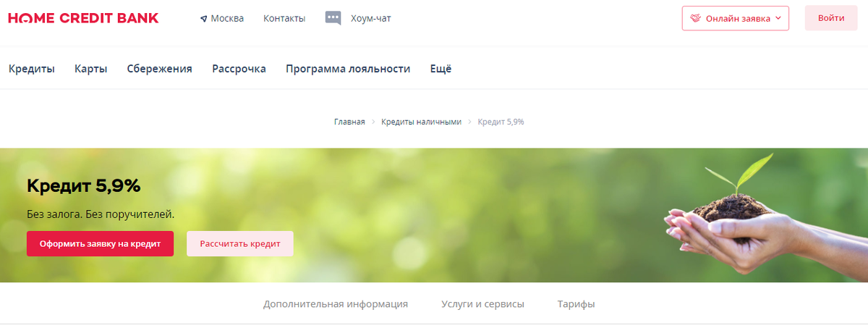Open Программа лояльности menu item

point(348,69)
